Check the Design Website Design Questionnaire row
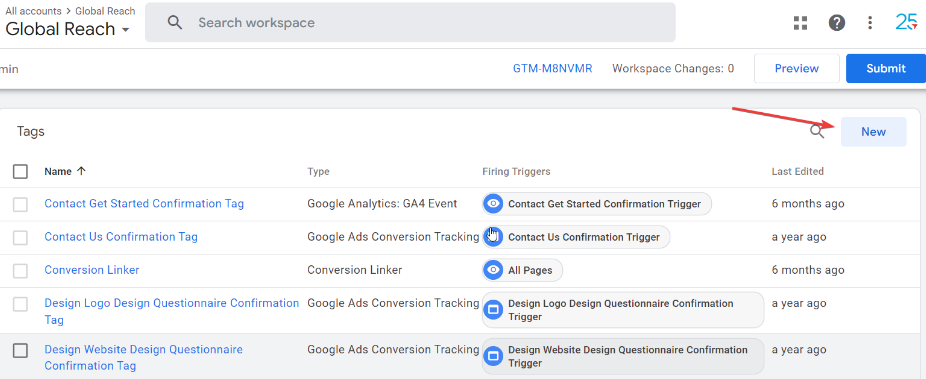Viewport: 926px width, 379px height. point(20,350)
